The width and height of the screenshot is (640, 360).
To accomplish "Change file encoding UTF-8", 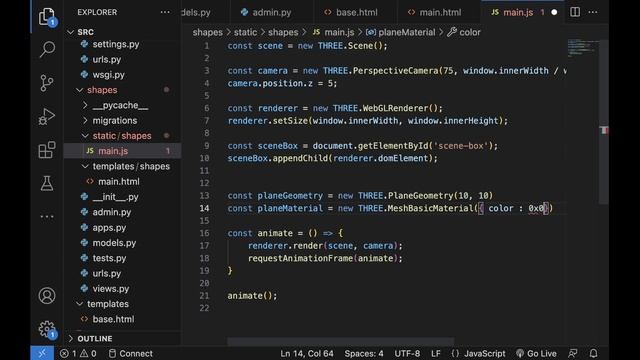I will pos(407,353).
